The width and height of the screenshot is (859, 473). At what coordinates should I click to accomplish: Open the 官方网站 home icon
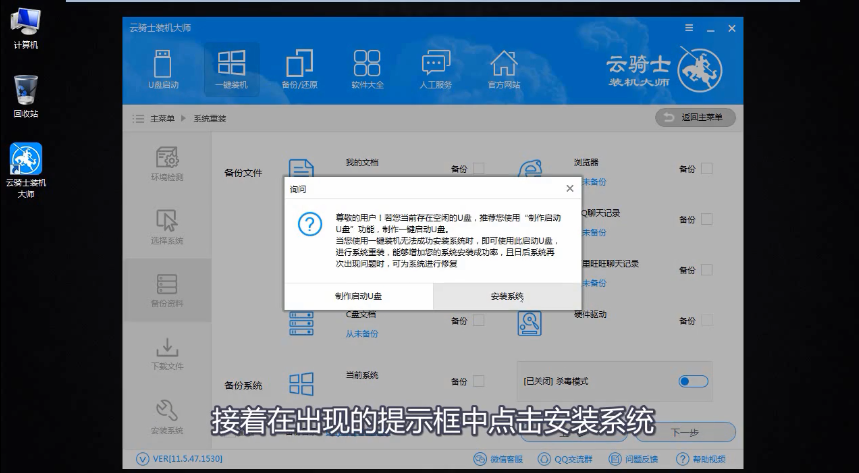(x=504, y=70)
